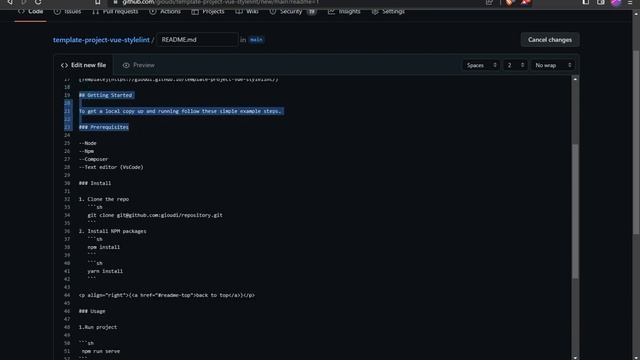
Task: Cancel changes to the new file
Action: 550,40
